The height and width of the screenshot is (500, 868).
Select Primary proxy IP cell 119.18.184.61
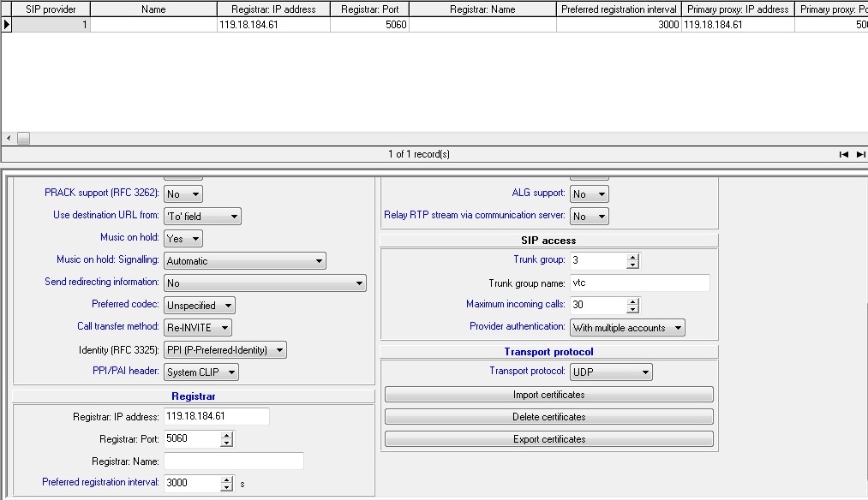tap(738, 24)
